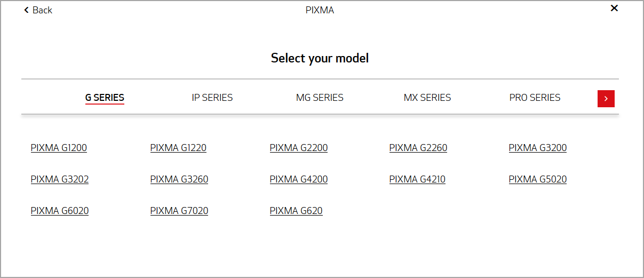Select the G SERIES tab
The height and width of the screenshot is (278, 644).
105,98
